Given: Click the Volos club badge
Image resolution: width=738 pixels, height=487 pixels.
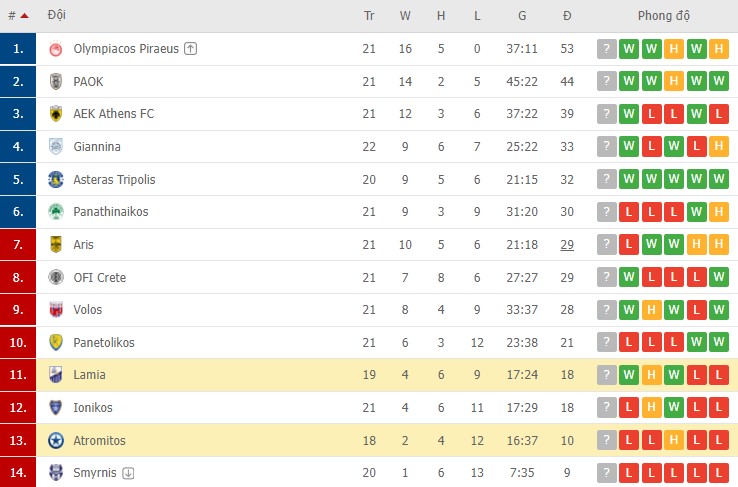Looking at the screenshot, I should [x=56, y=310].
